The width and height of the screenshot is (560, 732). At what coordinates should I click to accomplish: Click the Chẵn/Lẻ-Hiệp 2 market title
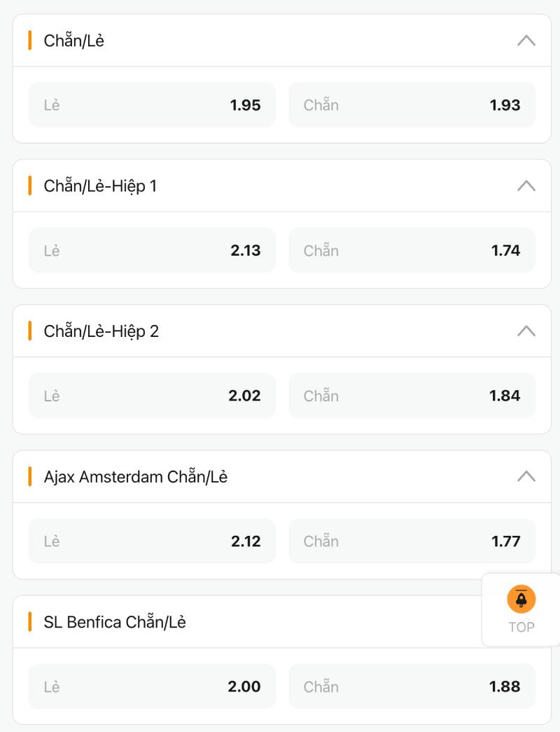click(x=101, y=331)
